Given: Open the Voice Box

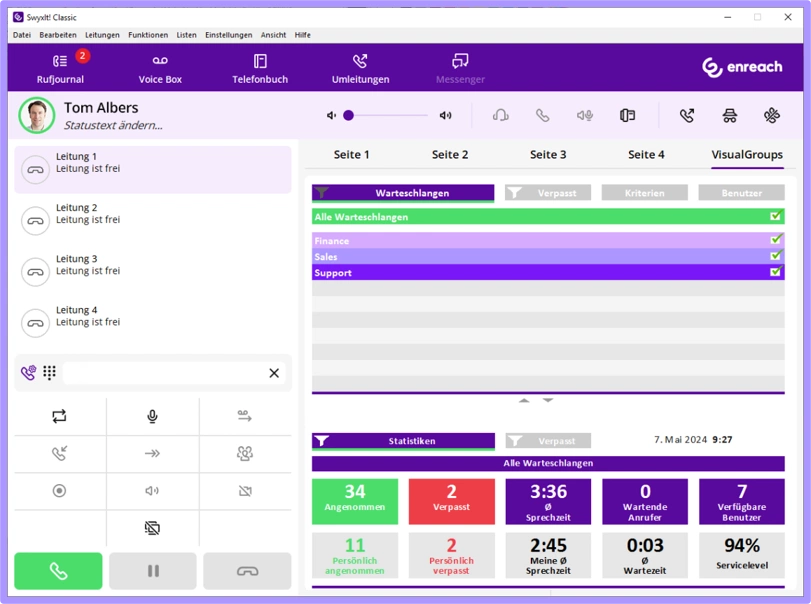Looking at the screenshot, I should click(x=160, y=68).
